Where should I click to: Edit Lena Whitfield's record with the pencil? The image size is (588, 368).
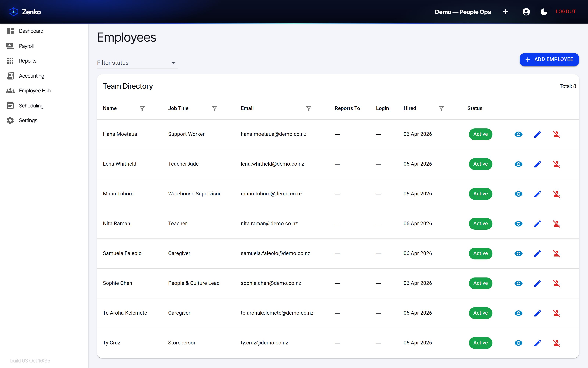(537, 164)
